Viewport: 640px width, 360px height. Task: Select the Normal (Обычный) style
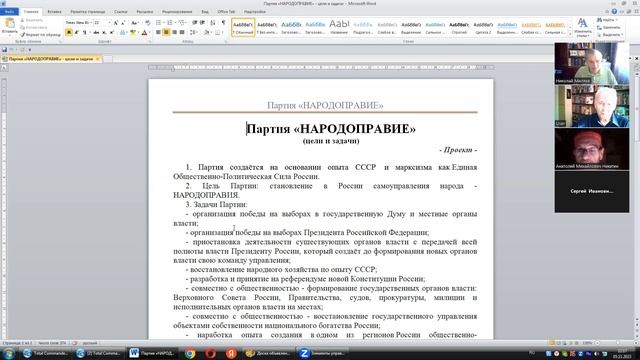243,27
